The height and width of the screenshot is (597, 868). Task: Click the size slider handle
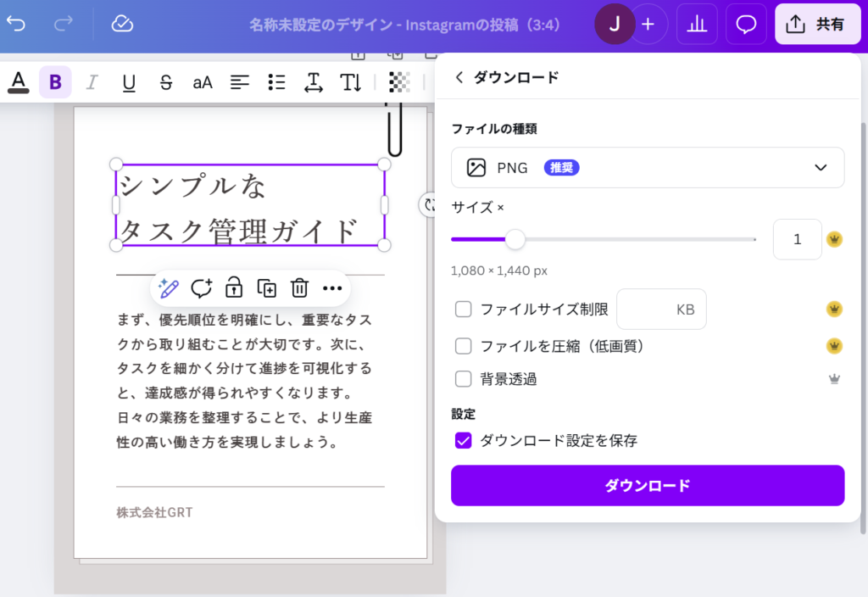click(x=515, y=239)
